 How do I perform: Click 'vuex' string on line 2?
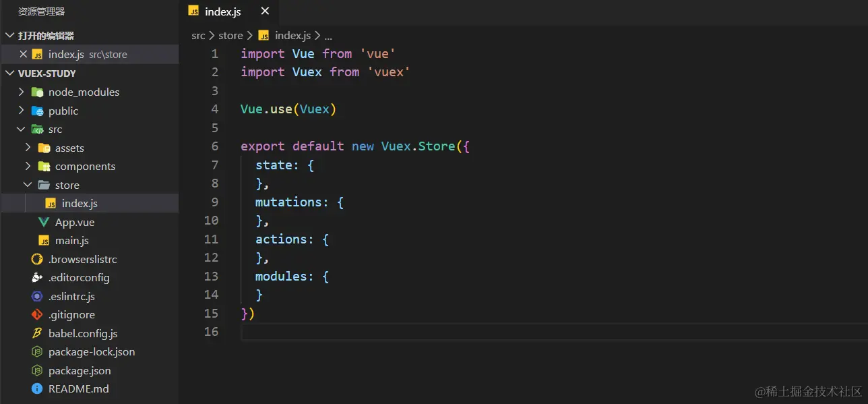[x=389, y=72]
